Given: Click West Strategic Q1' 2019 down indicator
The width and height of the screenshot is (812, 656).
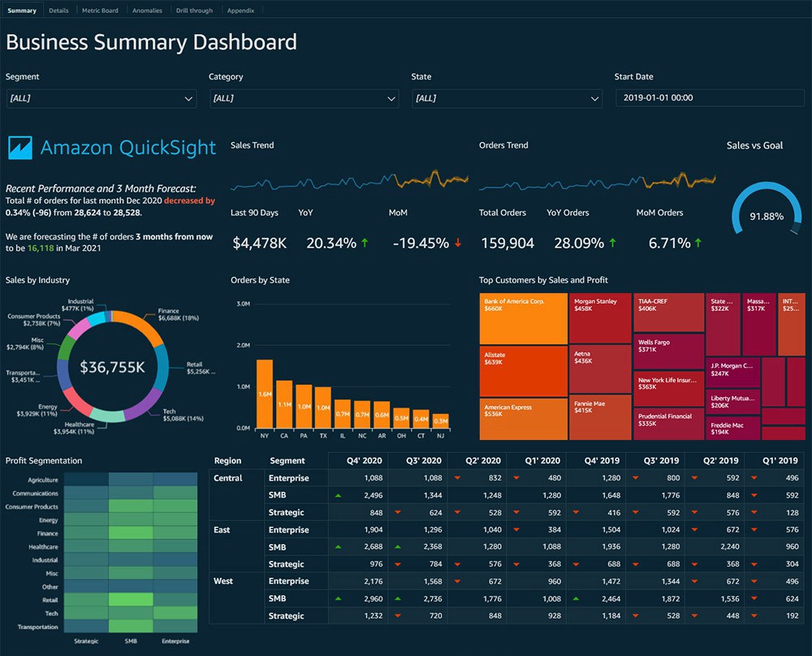Looking at the screenshot, I should click(x=754, y=615).
